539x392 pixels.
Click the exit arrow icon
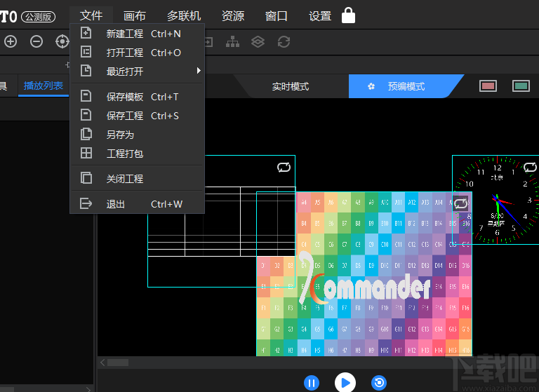click(x=86, y=203)
